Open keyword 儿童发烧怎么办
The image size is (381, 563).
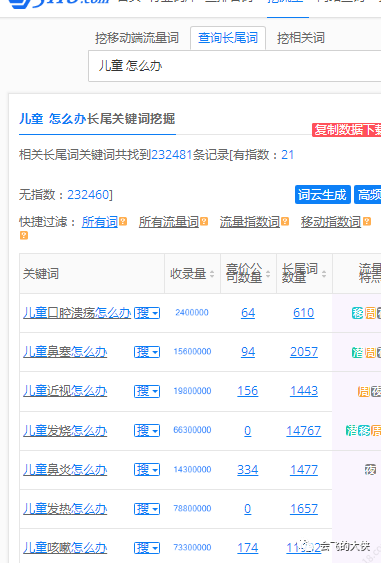[x=65, y=431]
